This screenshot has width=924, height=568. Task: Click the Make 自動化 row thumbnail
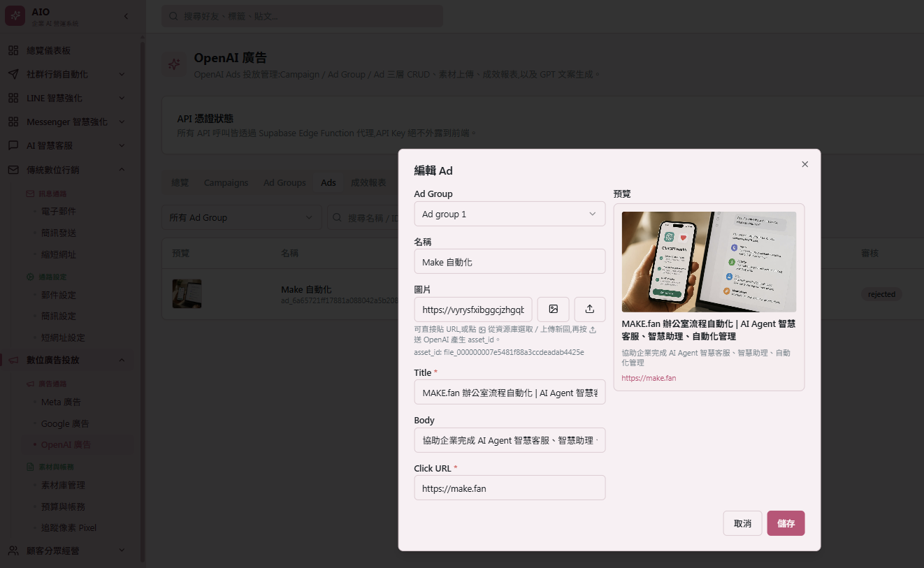(x=187, y=293)
